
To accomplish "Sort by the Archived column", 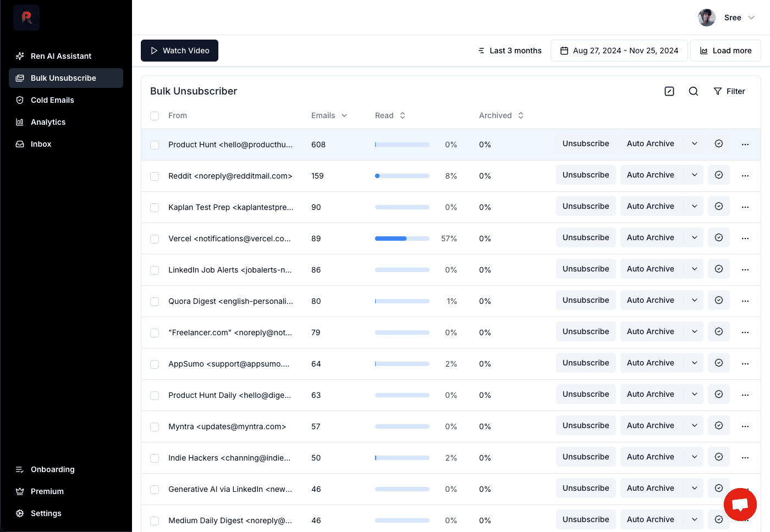I will pos(501,115).
